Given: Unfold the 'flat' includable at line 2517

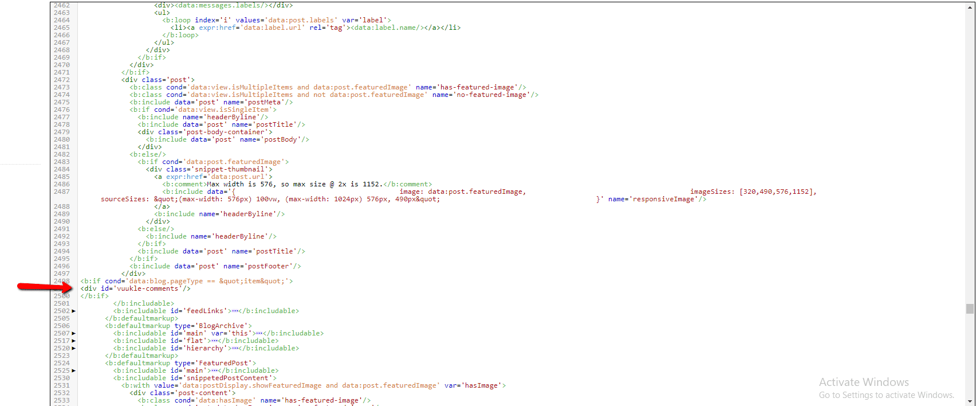Looking at the screenshot, I should [74, 341].
